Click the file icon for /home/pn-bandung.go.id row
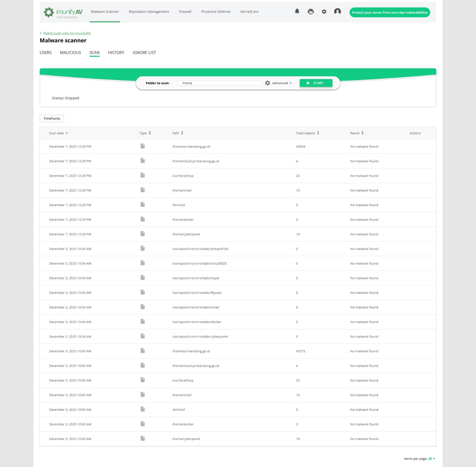Screen dimensions: 476x467 coord(143,146)
